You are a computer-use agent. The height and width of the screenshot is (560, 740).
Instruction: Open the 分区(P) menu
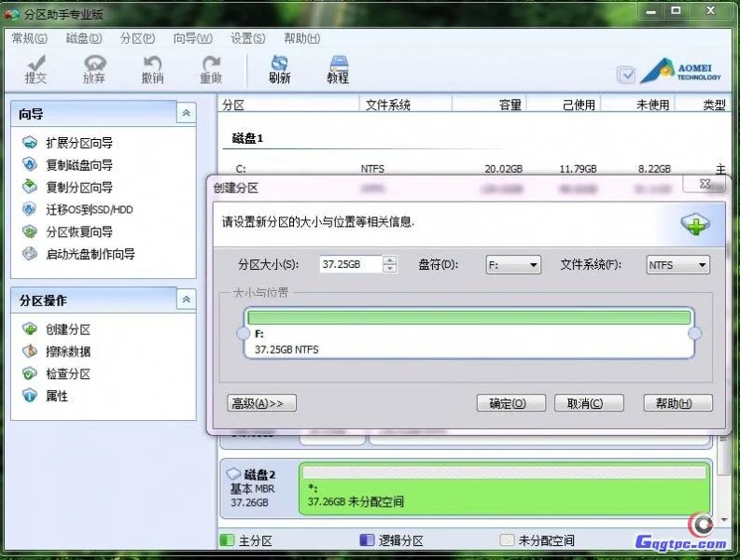[x=137, y=38]
